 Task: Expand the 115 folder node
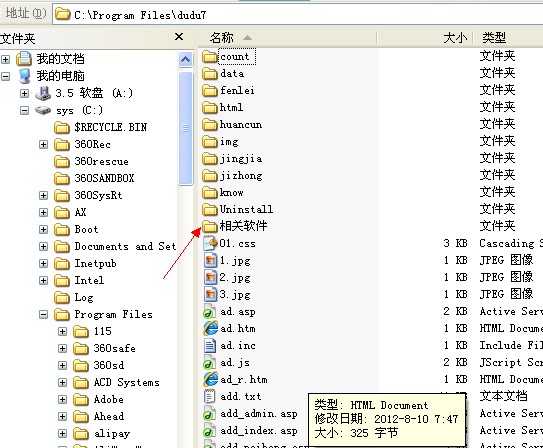pyautogui.click(x=62, y=332)
